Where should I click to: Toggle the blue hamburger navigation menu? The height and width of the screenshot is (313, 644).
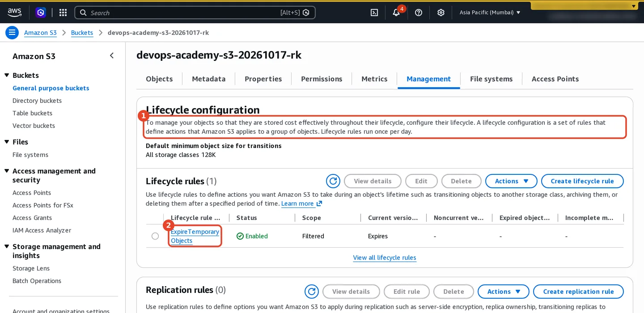point(12,33)
